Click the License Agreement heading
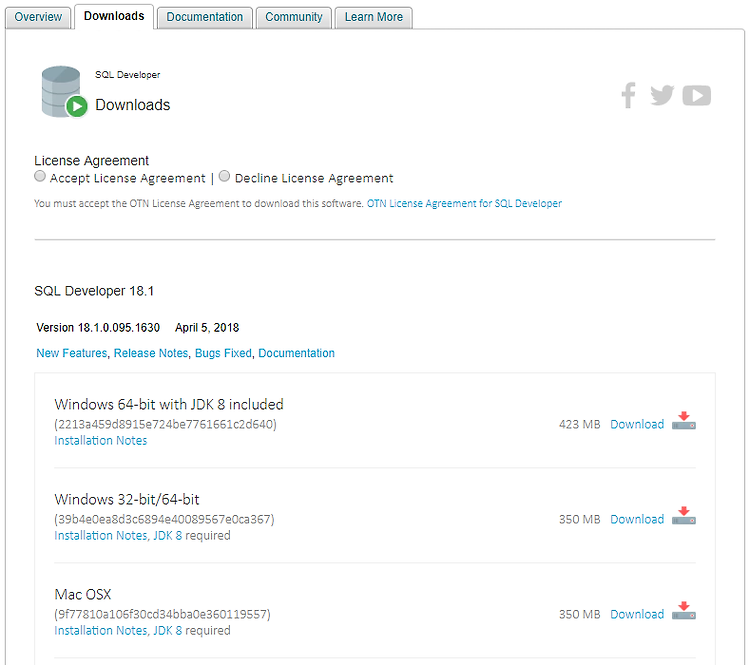This screenshot has width=750, height=665. [x=91, y=161]
